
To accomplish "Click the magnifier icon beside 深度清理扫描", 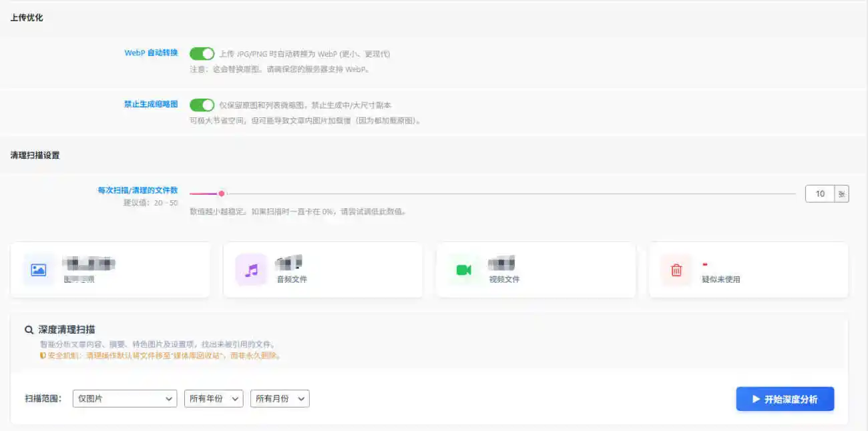I will [x=28, y=329].
